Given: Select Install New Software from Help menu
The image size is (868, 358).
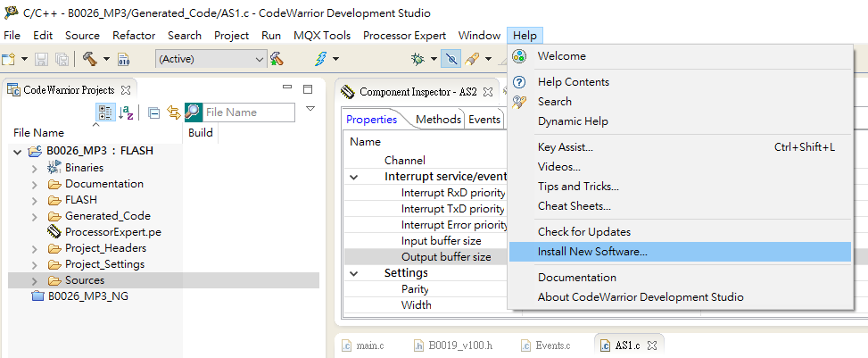Looking at the screenshot, I should [592, 252].
